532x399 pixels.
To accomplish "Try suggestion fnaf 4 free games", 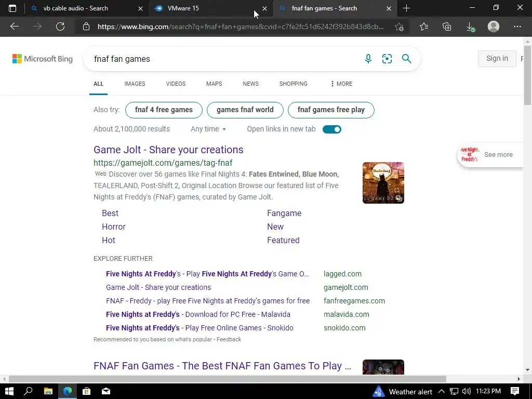I will 164,110.
